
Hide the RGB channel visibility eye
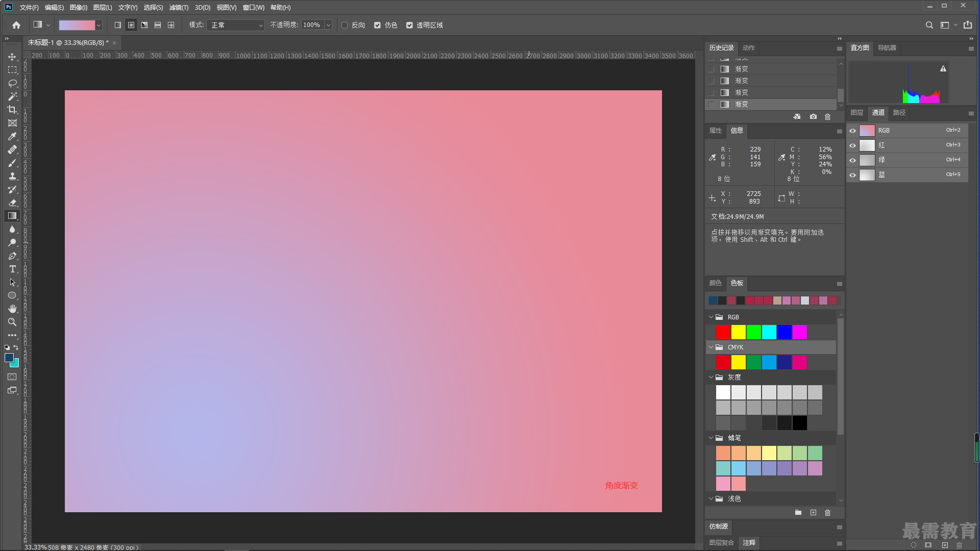[852, 131]
